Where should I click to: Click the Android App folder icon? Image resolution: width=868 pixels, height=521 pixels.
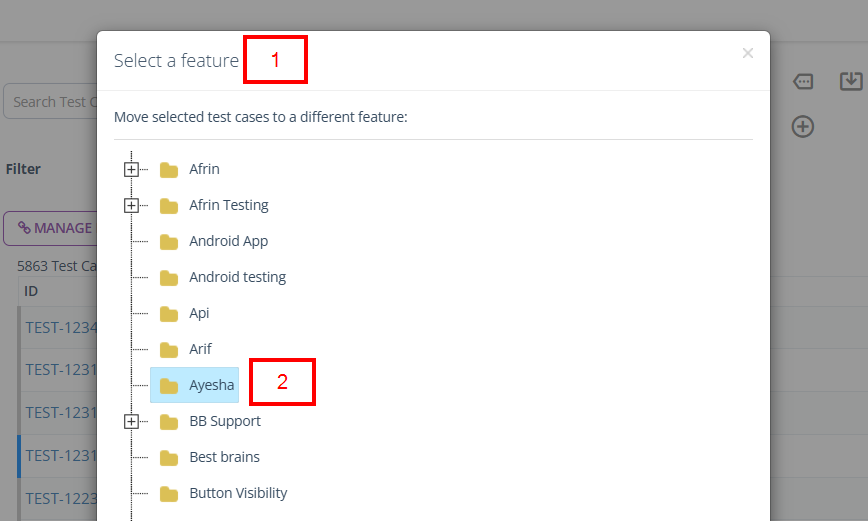(169, 242)
